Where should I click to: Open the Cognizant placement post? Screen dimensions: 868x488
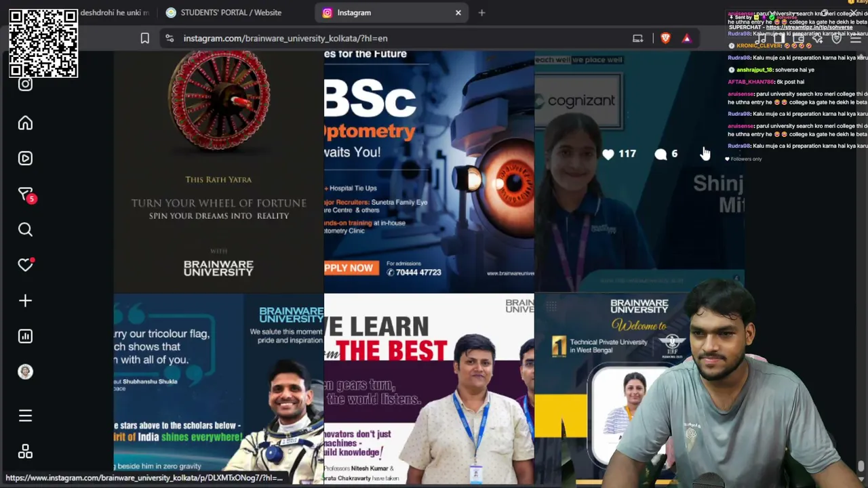coord(639,171)
